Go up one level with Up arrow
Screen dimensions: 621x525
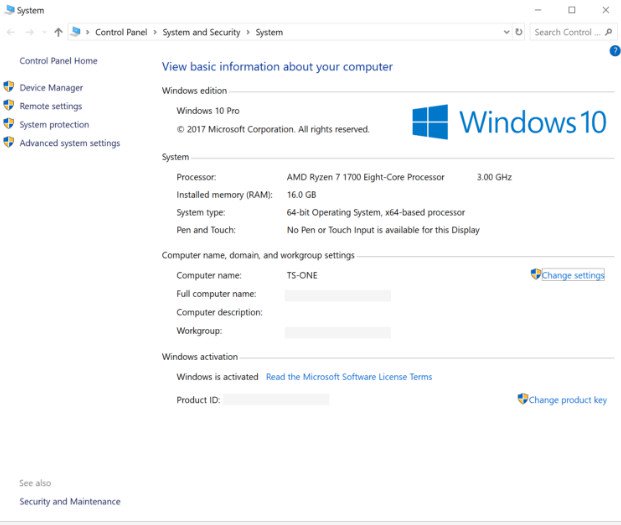(58, 32)
